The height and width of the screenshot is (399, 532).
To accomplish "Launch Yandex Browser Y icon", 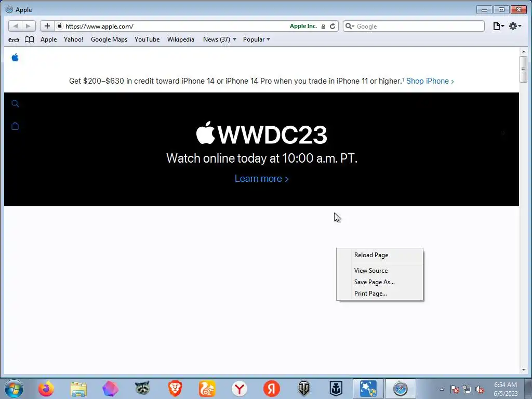I will click(240, 389).
